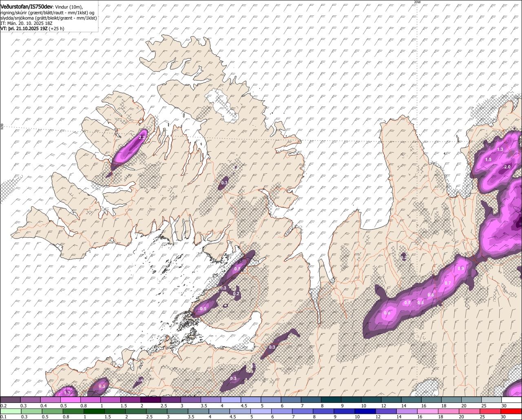
Task: Select the bright red 30 swatch, lower legend row
Action: point(512,411)
